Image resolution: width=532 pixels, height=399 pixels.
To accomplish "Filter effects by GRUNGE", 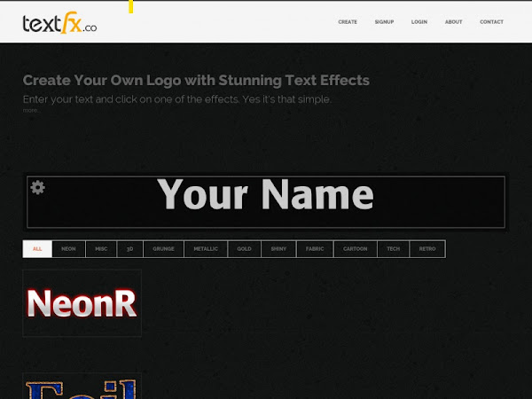I will pos(163,248).
